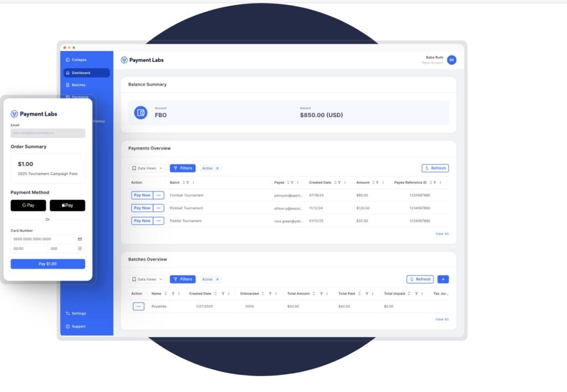The image size is (567, 392).
Task: Sort payments by Amount column
Action: click(373, 183)
